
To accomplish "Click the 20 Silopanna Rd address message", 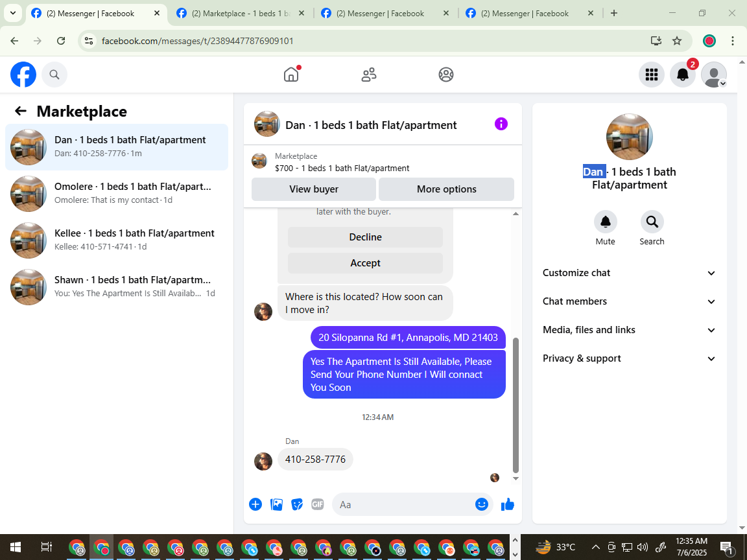I will tap(409, 338).
